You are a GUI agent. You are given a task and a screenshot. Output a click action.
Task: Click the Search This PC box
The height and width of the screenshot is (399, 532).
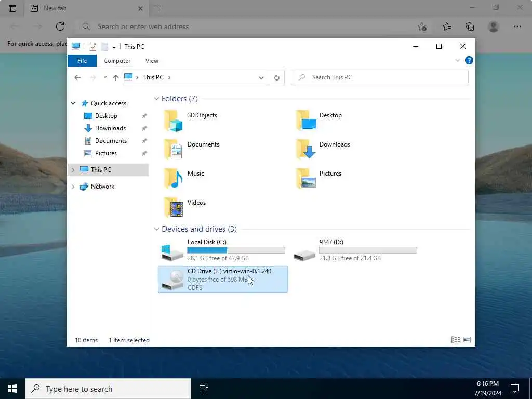[x=380, y=77]
